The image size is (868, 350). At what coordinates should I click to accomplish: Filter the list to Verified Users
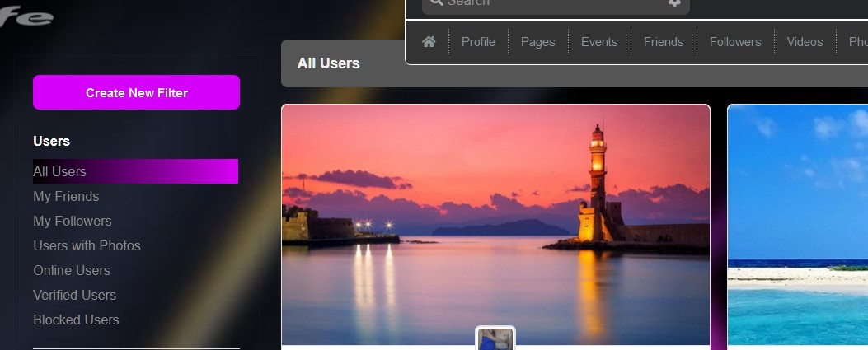74,295
